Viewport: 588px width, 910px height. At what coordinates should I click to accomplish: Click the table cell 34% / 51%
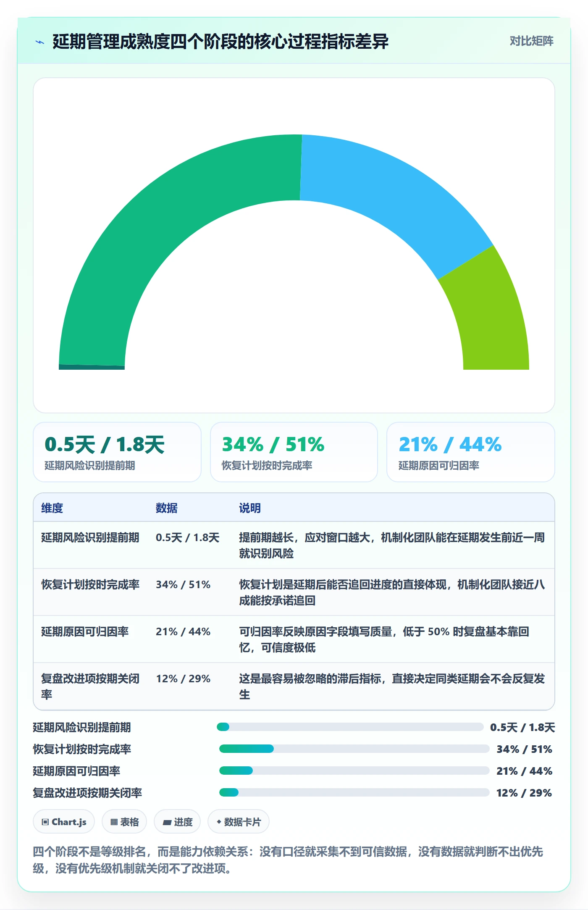point(183,584)
